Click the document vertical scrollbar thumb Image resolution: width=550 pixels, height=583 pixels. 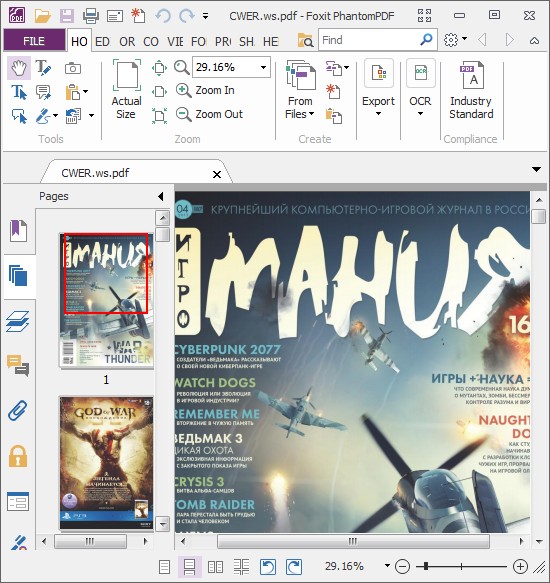click(x=538, y=216)
